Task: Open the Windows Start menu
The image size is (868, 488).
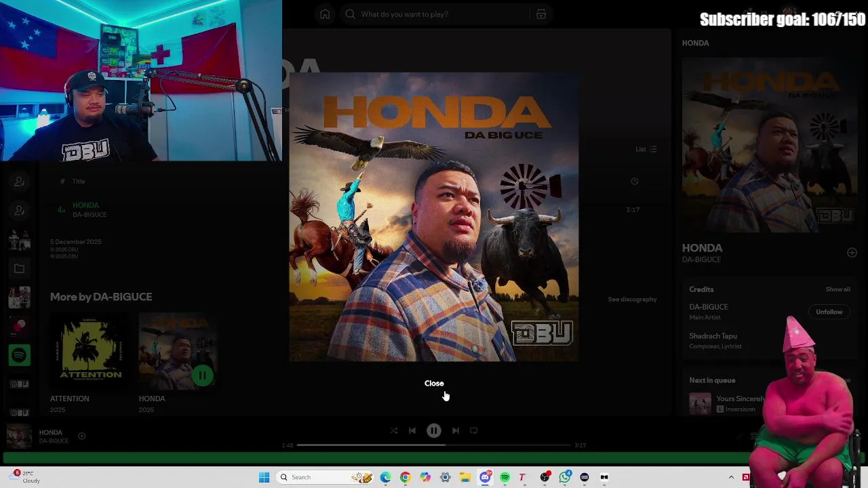Action: 264,477
